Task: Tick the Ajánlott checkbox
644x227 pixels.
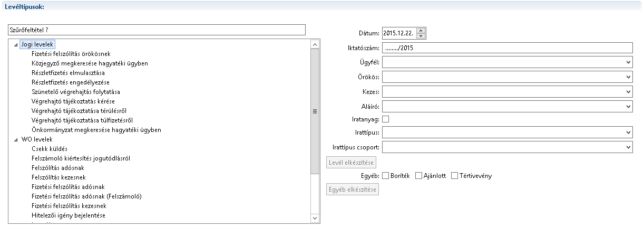Action: pyautogui.click(x=419, y=176)
